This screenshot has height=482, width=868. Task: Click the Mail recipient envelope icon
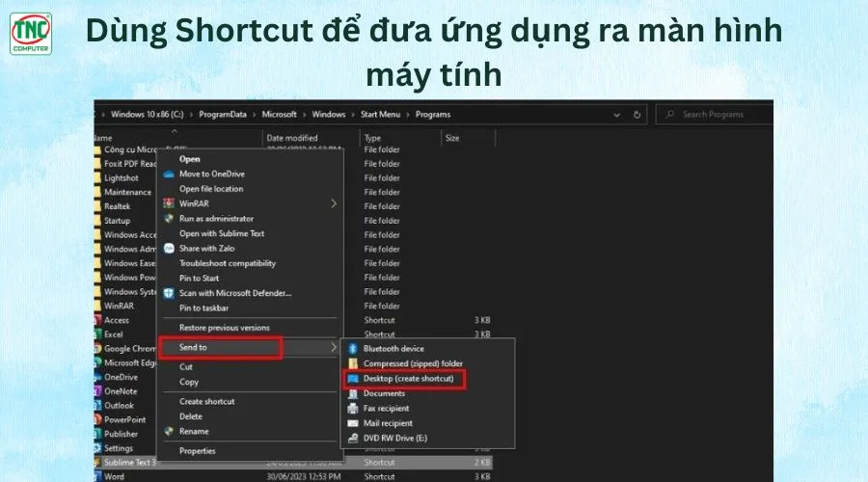353,423
